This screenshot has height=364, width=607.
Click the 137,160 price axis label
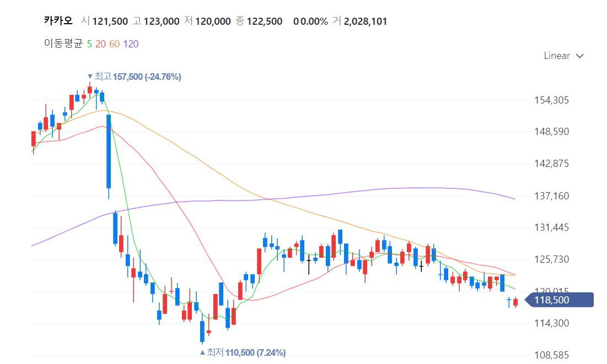coord(552,195)
